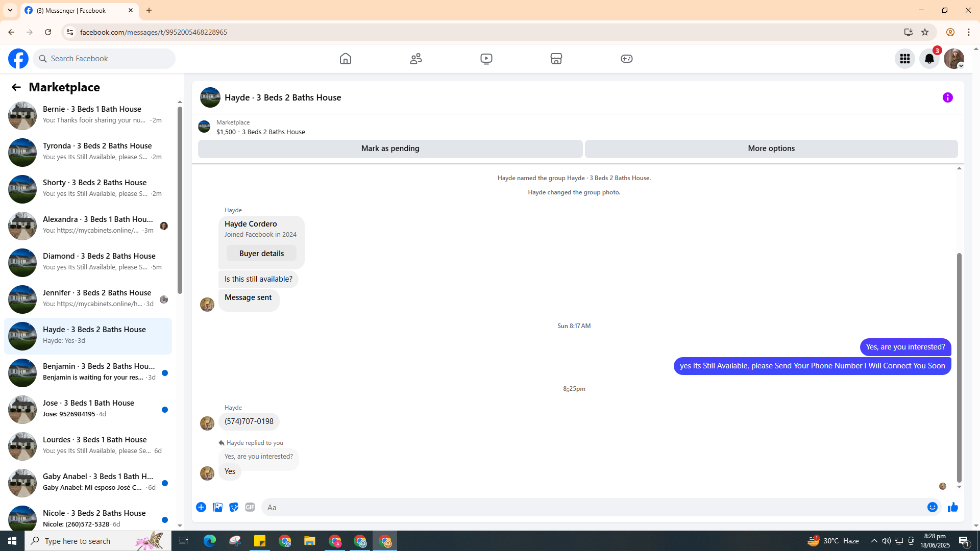Open the Facebook menu grid icon
This screenshot has height=551, width=980.
click(905, 59)
